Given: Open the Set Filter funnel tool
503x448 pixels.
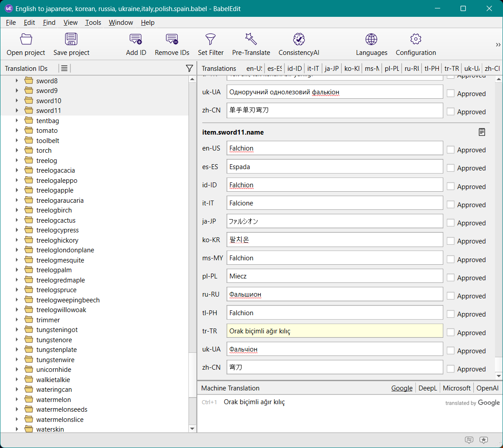Looking at the screenshot, I should (211, 39).
